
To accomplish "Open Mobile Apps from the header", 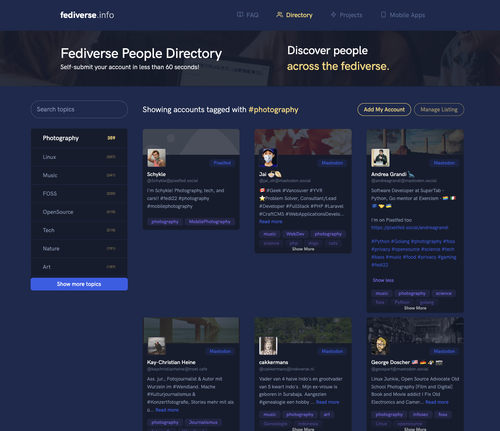I will click(x=403, y=15).
